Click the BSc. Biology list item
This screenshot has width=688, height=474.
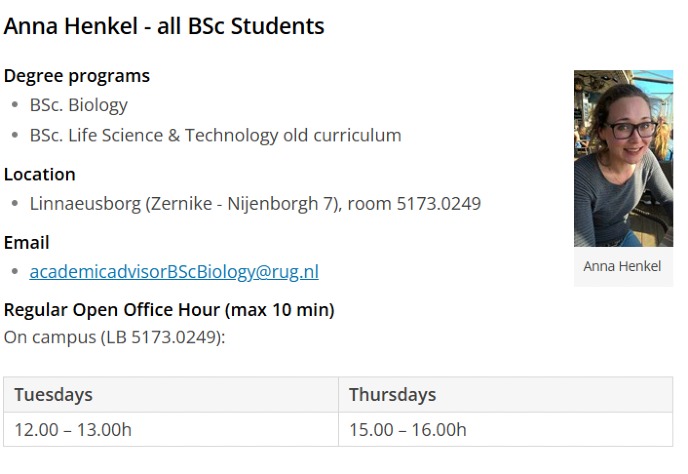[x=79, y=105]
